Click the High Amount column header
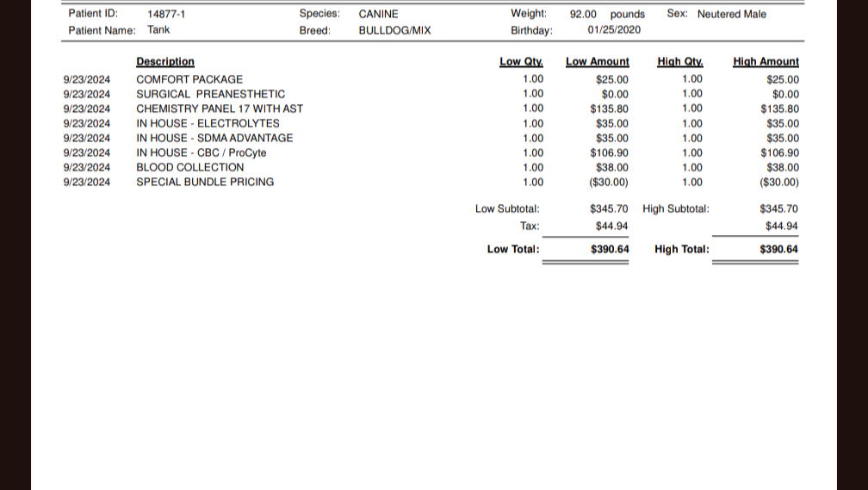 coord(766,62)
